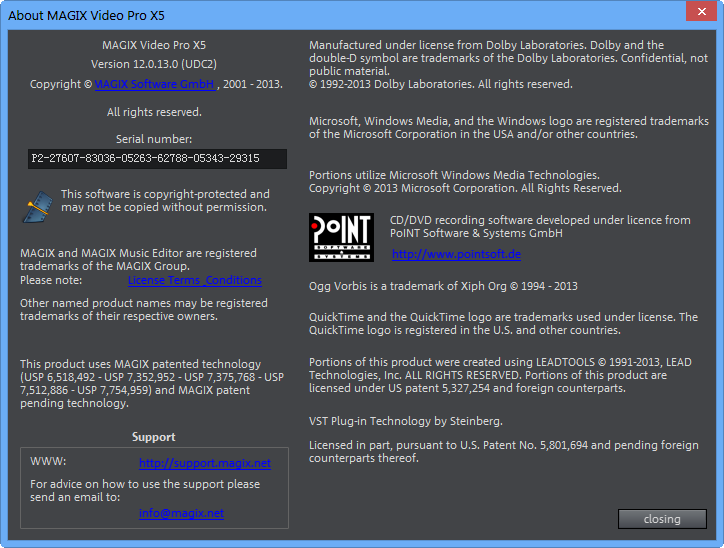724x548 pixels.
Task: Open http://support.magix.net support link
Action: (205, 463)
